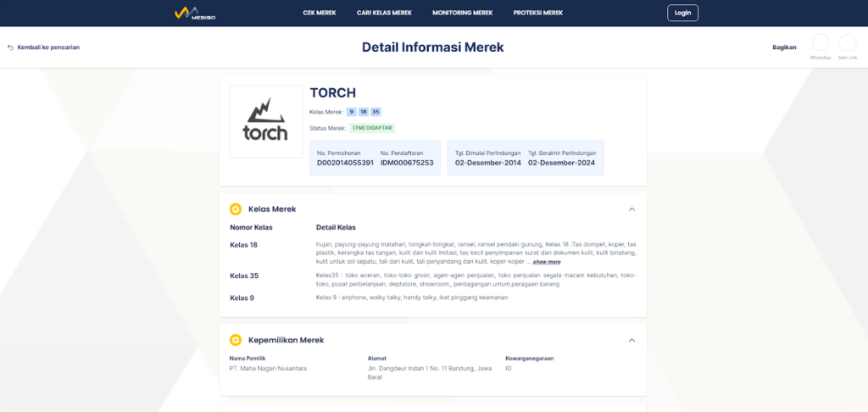Image resolution: width=868 pixels, height=412 pixels.
Task: Expand class 18 details with show more
Action: [x=546, y=262]
